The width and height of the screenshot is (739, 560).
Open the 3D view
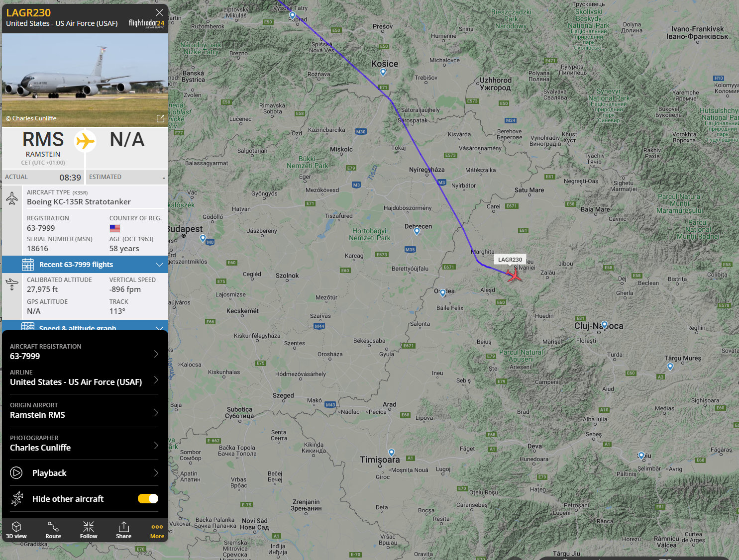pos(16,530)
